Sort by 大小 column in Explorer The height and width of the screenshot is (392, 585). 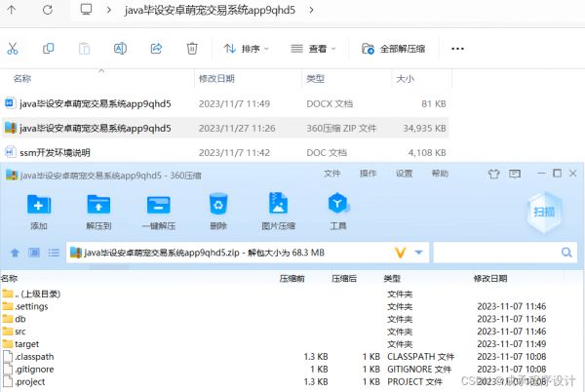click(x=405, y=78)
